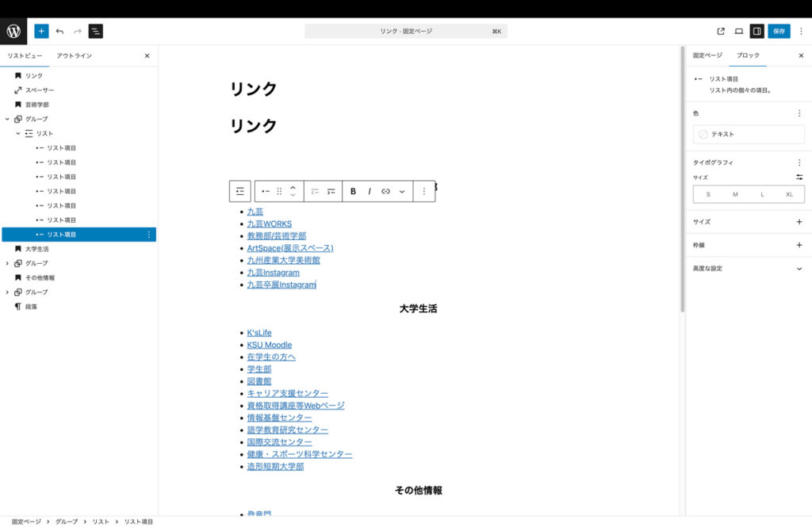
Task: Apply bold formatting in block toolbar
Action: coord(353,191)
